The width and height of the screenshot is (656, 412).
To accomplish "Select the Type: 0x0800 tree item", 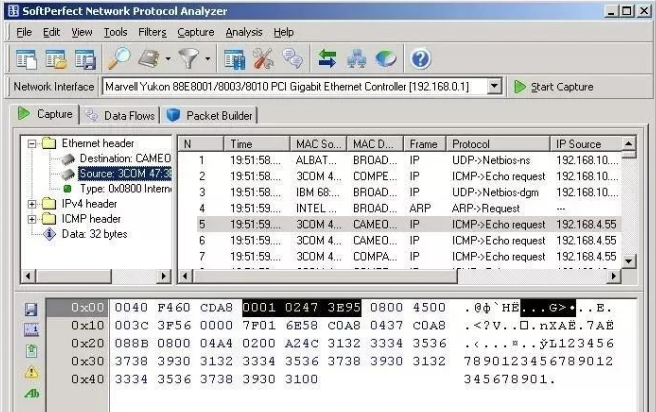I will [x=126, y=189].
